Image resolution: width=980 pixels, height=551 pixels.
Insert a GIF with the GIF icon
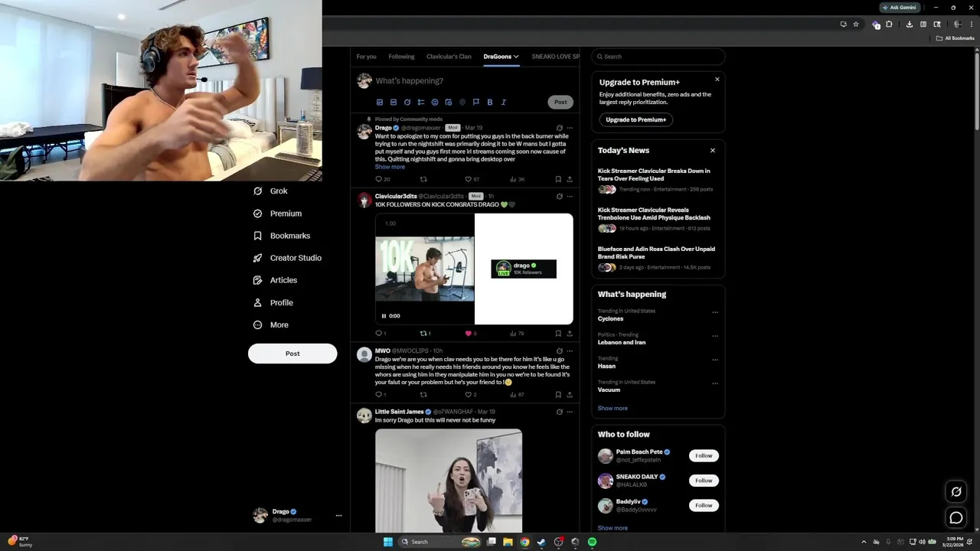(x=394, y=103)
